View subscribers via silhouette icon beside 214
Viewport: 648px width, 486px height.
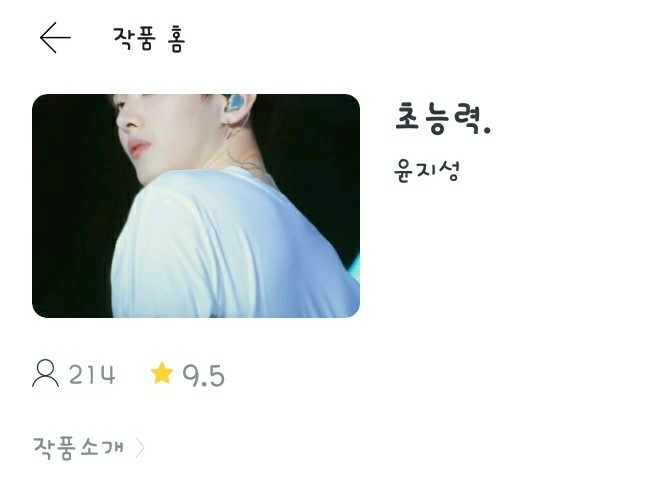(45, 373)
